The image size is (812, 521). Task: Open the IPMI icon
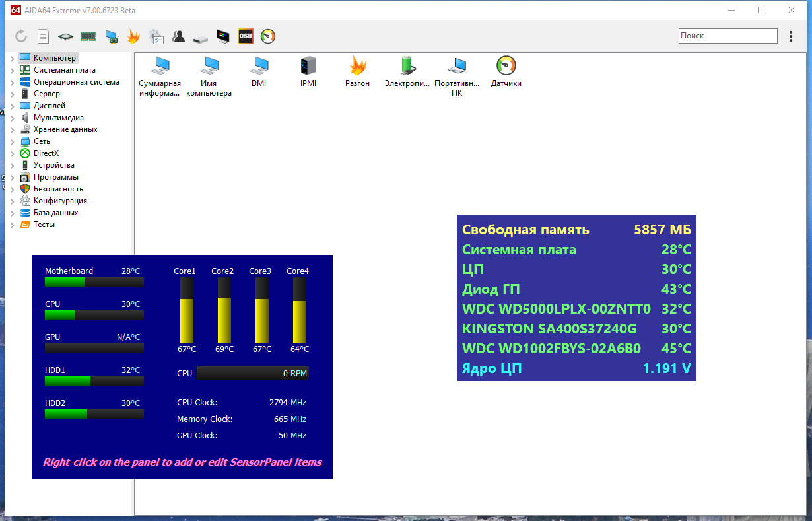(x=308, y=72)
